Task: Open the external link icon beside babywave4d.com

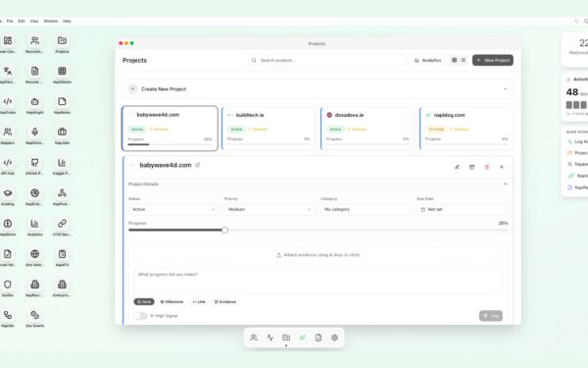Action: coord(198,165)
